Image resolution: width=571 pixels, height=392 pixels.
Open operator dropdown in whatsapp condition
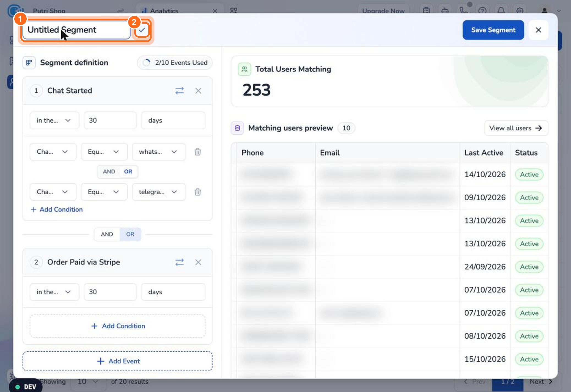pyautogui.click(x=104, y=152)
